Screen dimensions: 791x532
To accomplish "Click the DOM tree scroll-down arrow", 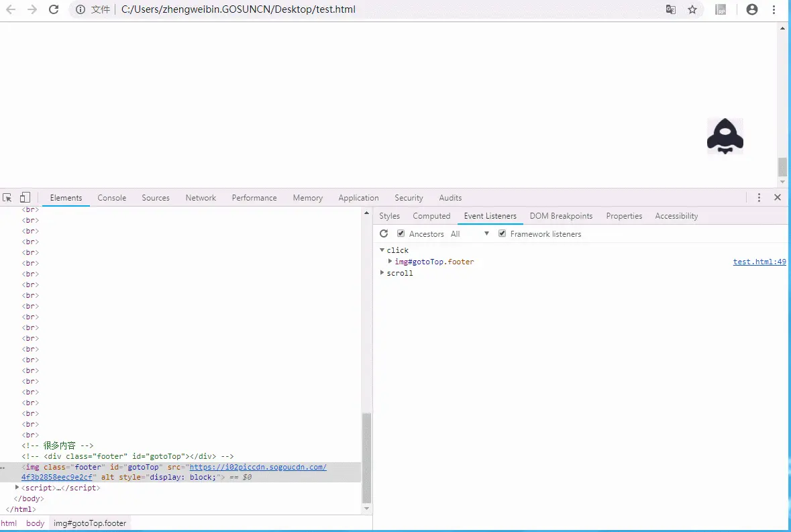I will (367, 509).
